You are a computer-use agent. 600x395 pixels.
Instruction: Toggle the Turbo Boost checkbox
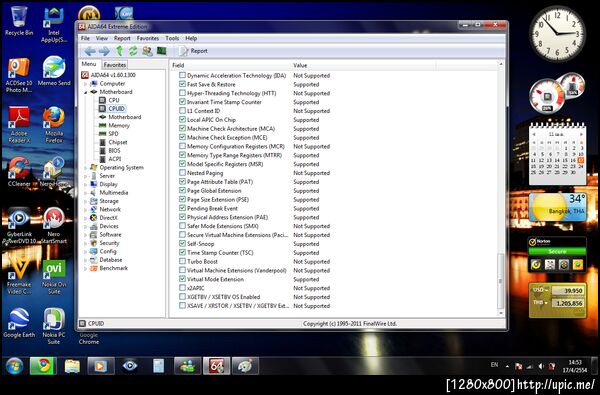[183, 261]
